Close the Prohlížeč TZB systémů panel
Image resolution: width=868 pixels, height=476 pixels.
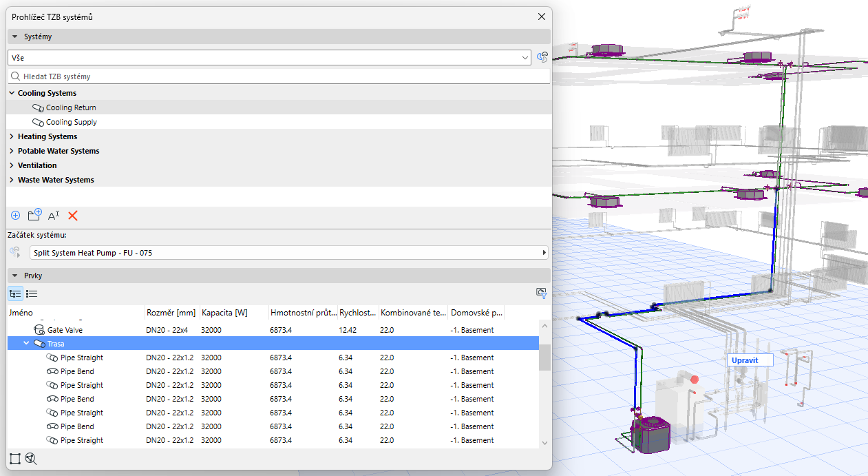coord(542,17)
